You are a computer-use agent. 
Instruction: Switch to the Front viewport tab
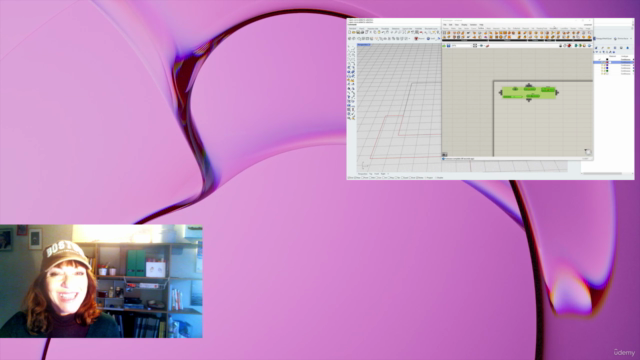tap(376, 174)
